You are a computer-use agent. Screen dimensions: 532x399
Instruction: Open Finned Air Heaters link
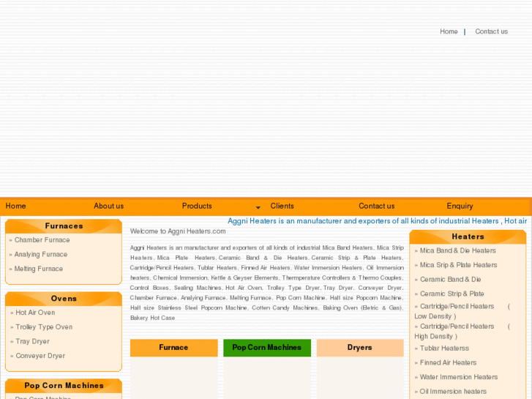click(448, 362)
